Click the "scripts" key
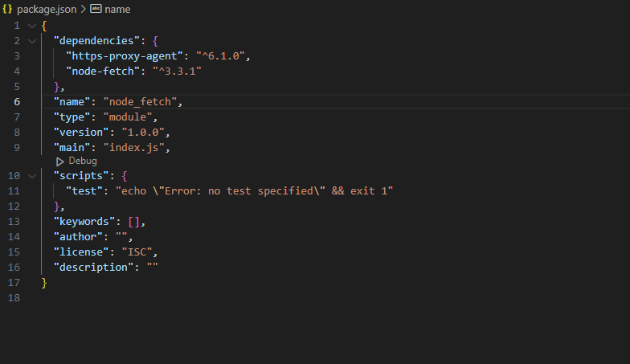The width and height of the screenshot is (630, 364). pos(81,176)
